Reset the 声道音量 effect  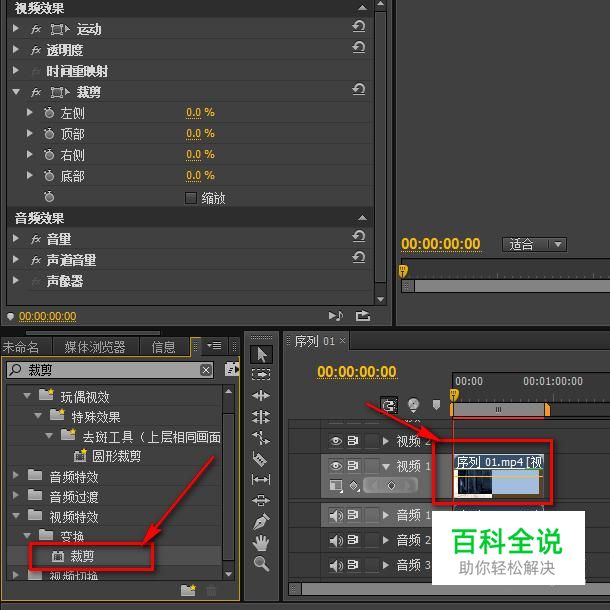(359, 257)
